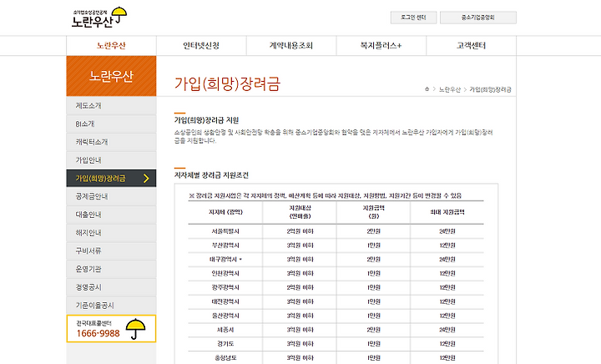Click the yellow umbrella in the call center banner
Image resolution: width=601 pixels, height=364 pixels.
[x=136, y=329]
